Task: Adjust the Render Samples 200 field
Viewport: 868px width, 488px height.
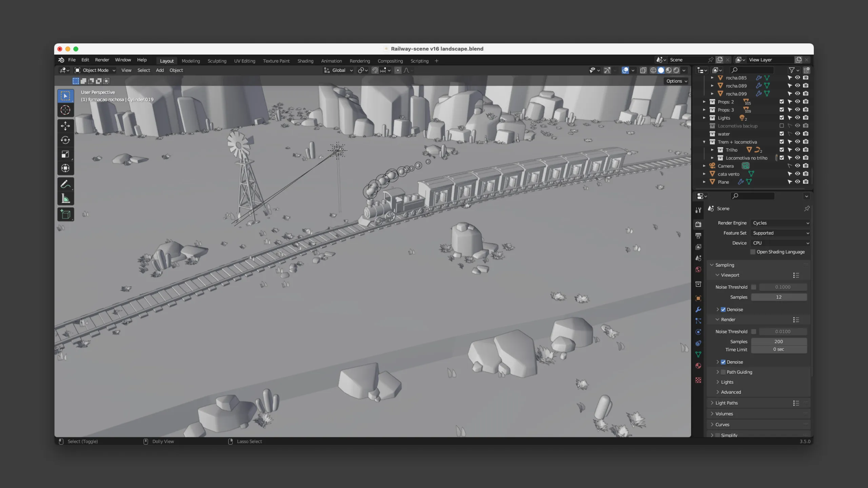Action: click(779, 342)
